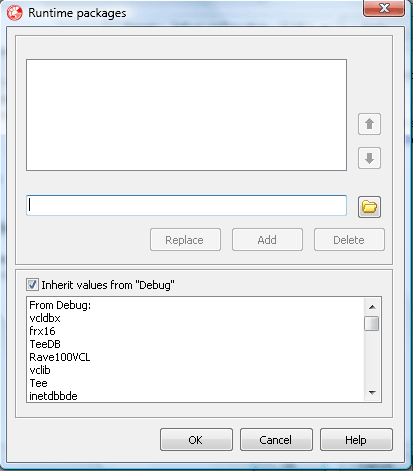This screenshot has height=471, width=413.
Task: Close the Runtime packages dialog
Action: (384, 8)
